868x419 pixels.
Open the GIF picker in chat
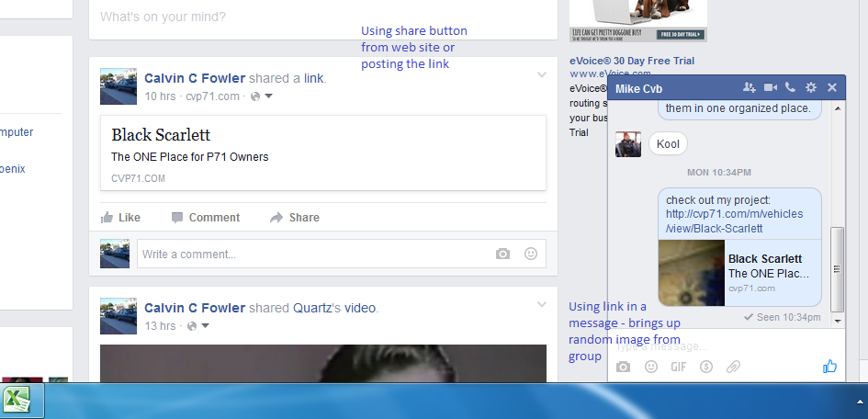pos(678,367)
